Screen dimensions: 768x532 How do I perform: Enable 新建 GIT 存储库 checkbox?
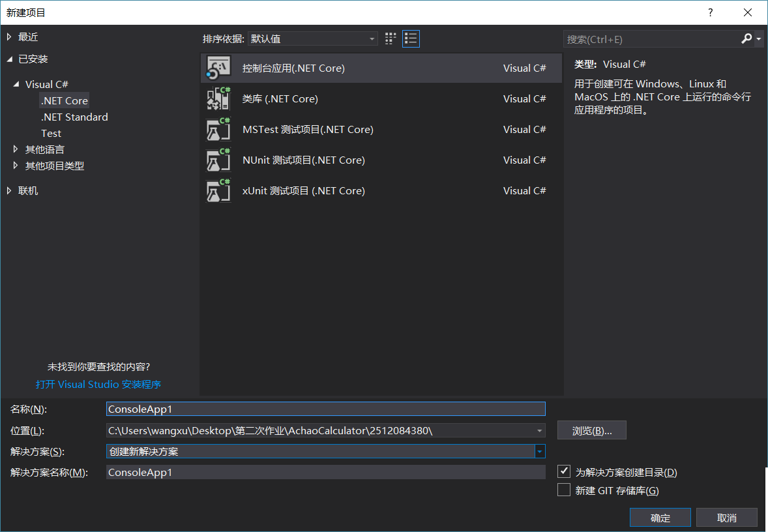[x=564, y=490]
